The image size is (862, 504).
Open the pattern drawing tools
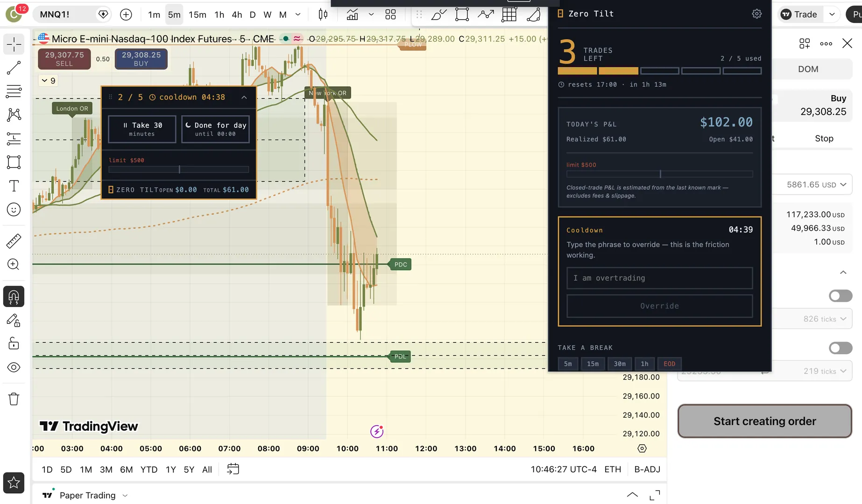14,115
